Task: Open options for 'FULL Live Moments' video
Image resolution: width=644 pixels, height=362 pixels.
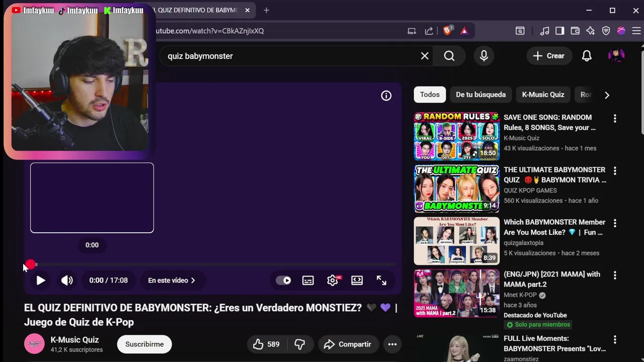Action: pyautogui.click(x=615, y=340)
